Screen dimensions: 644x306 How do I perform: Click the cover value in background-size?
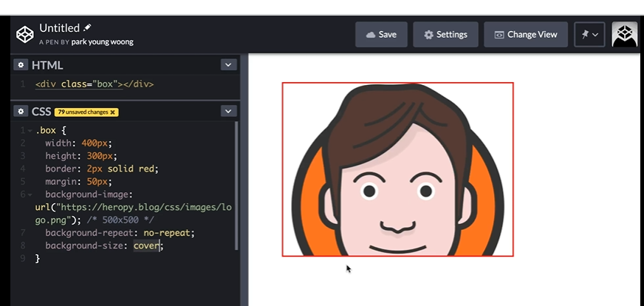[x=146, y=246]
